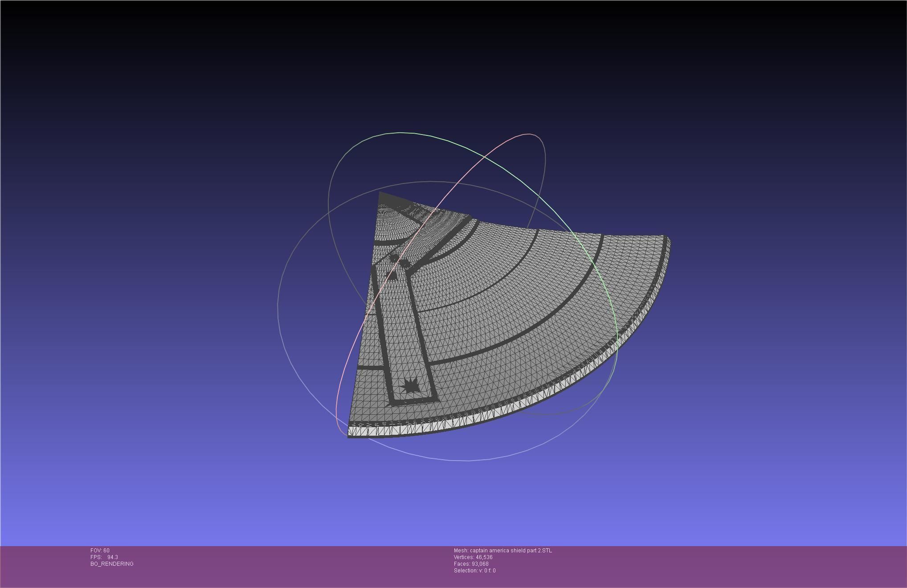The width and height of the screenshot is (907, 588).
Task: Click the mesh name captain america shield part 2.STL
Action: click(503, 551)
